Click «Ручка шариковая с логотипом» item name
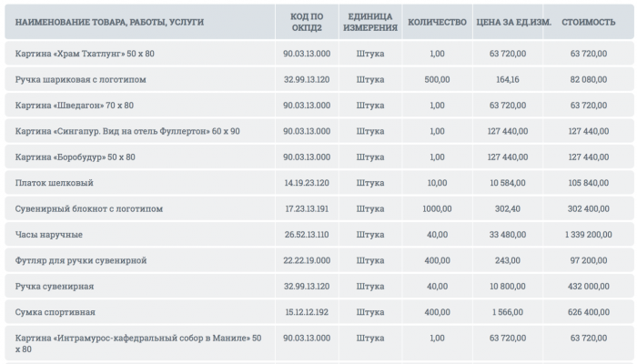The image size is (637, 364). 81,80
